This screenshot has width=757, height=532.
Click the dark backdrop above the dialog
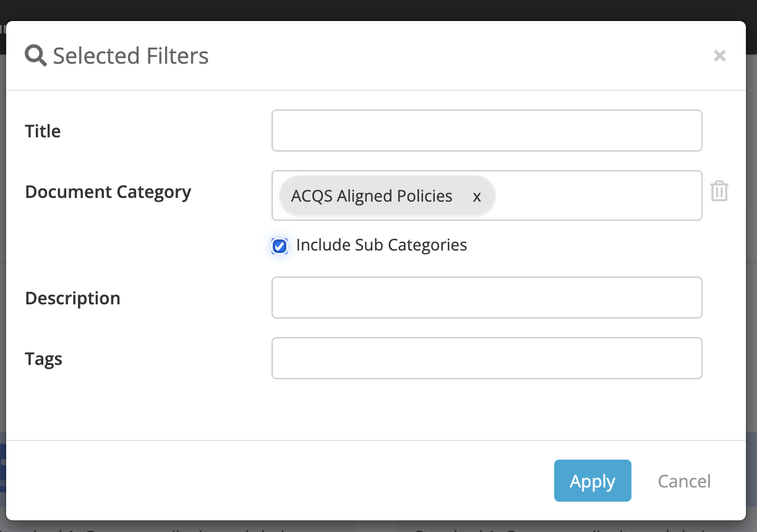point(378,10)
